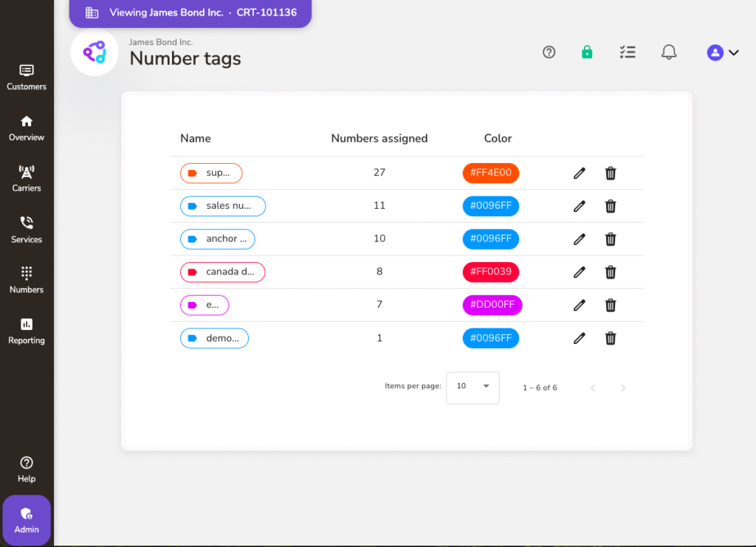This screenshot has height=547, width=756.
Task: Select the sales nu... tag chip
Action: click(223, 206)
